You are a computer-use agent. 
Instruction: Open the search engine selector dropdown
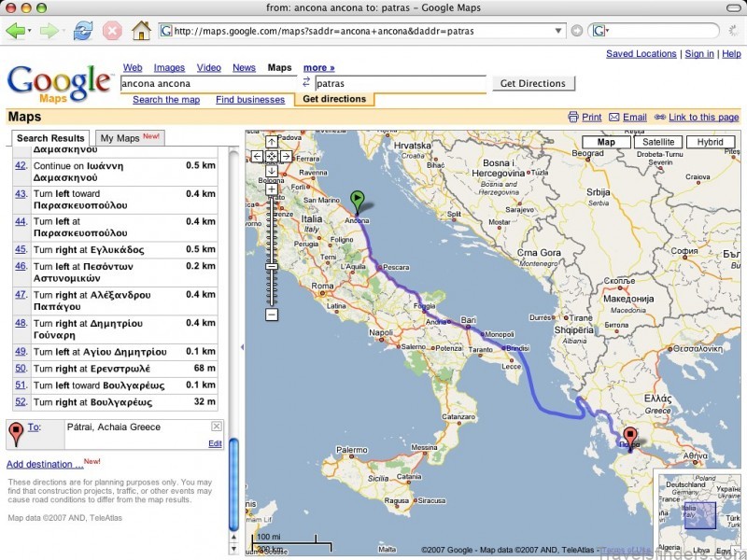(x=607, y=31)
